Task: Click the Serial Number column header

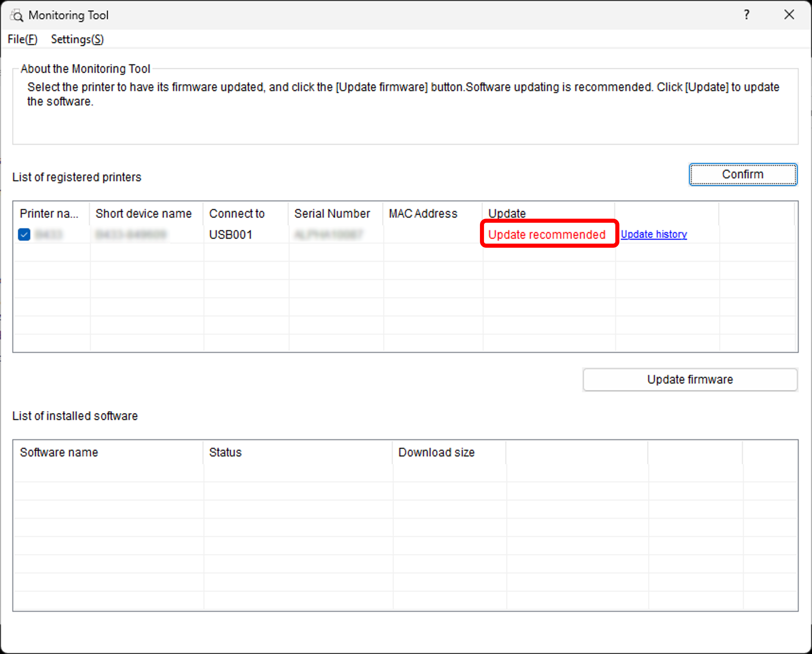Action: point(332,214)
